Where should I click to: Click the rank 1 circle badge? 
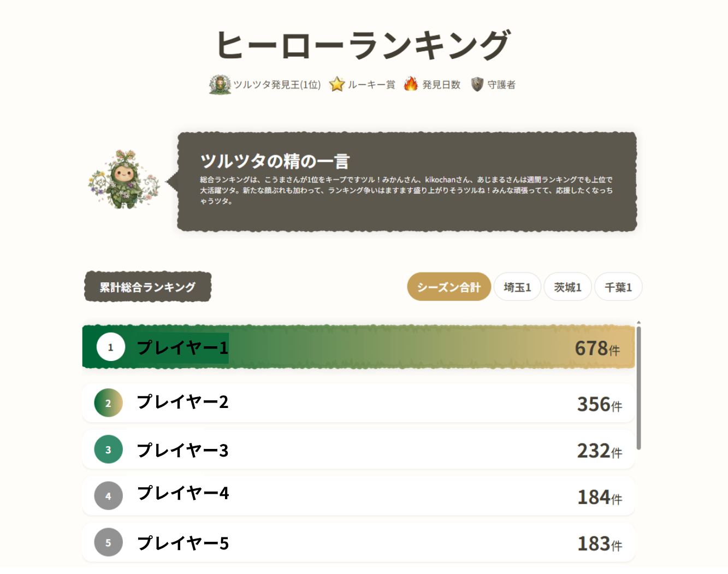[x=110, y=347]
